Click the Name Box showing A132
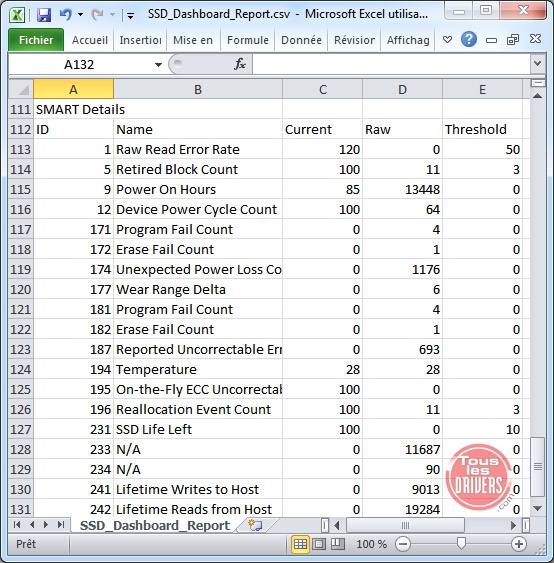This screenshot has width=554, height=563. 79,65
